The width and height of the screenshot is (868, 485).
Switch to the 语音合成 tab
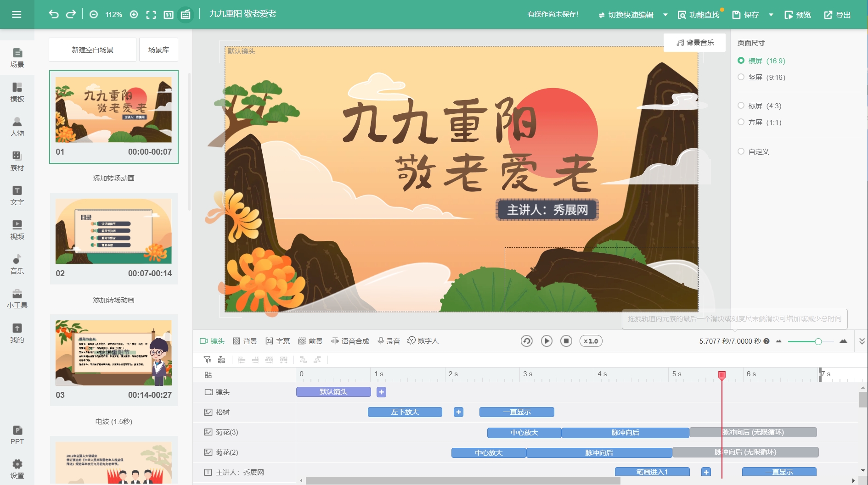[x=350, y=341]
